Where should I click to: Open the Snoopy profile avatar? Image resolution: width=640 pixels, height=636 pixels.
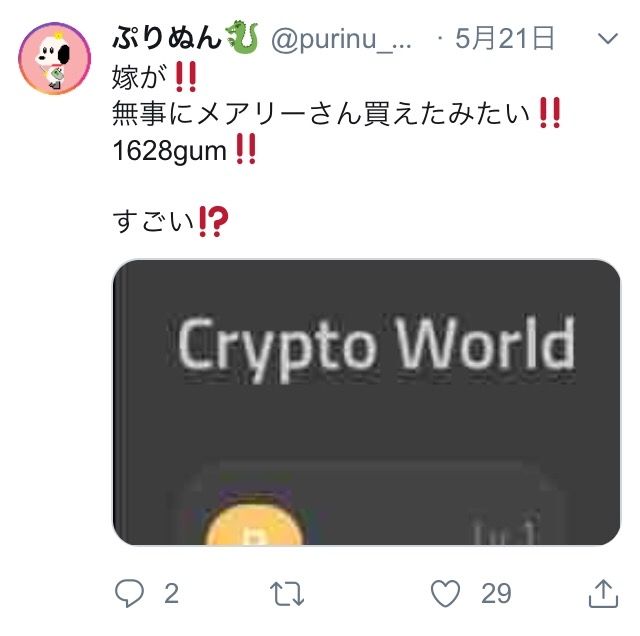54,58
